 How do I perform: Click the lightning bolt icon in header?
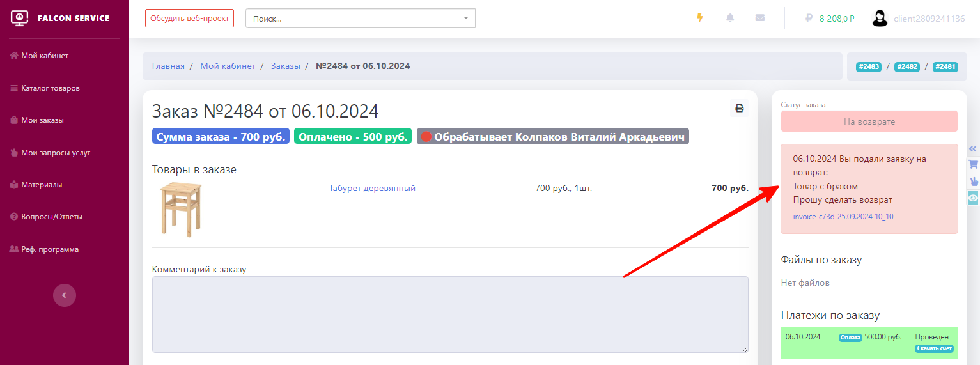point(700,18)
